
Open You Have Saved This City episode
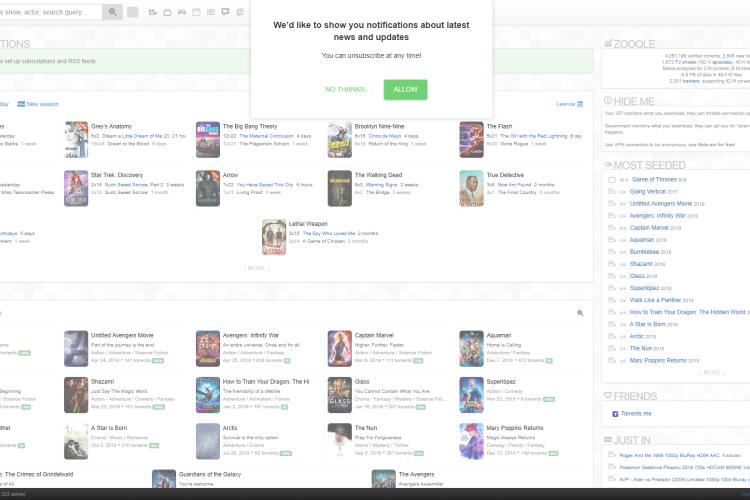265,185
